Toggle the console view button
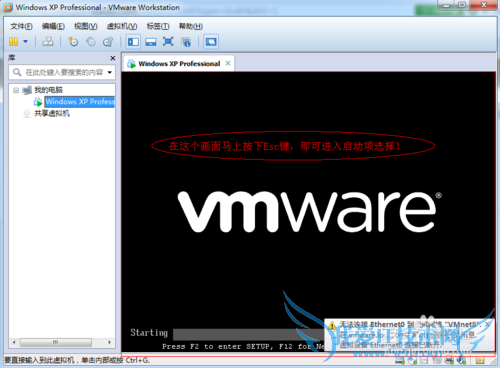 [x=211, y=42]
